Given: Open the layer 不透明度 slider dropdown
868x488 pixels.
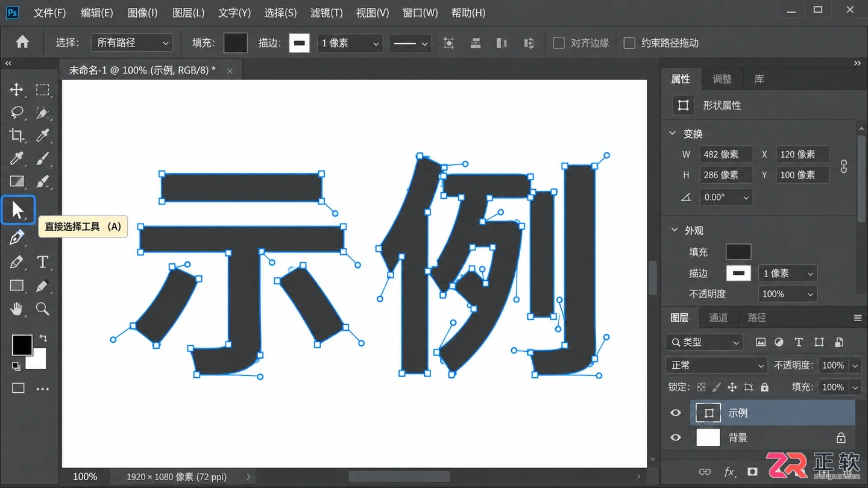Looking at the screenshot, I should (855, 365).
